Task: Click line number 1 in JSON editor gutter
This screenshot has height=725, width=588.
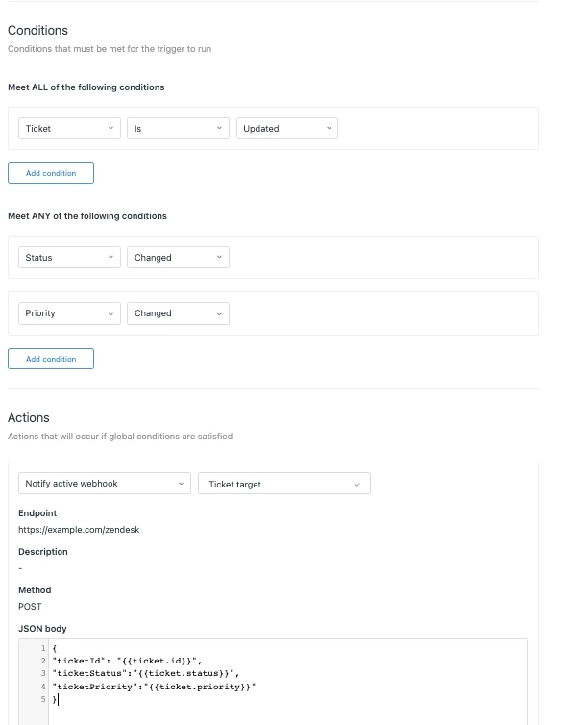Action: tap(43, 648)
